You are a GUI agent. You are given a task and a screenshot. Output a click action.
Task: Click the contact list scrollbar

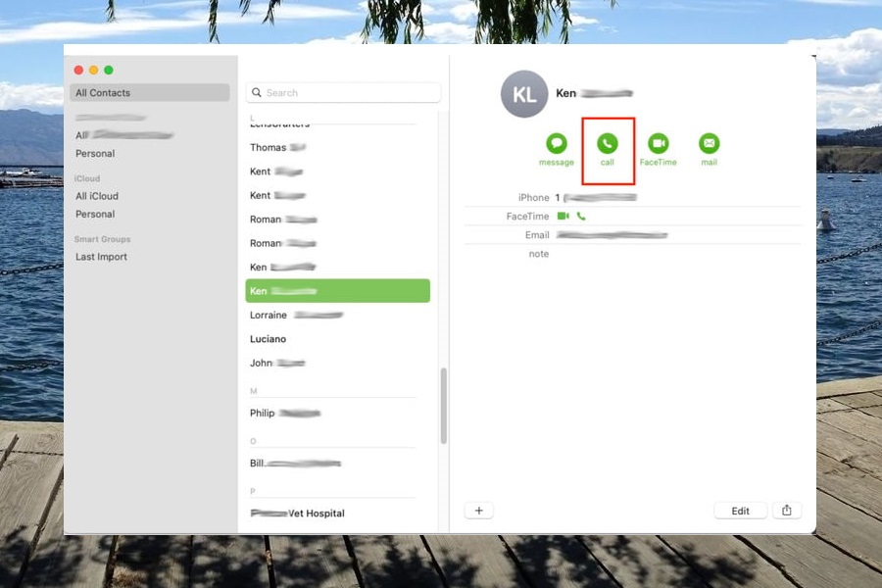coord(443,405)
